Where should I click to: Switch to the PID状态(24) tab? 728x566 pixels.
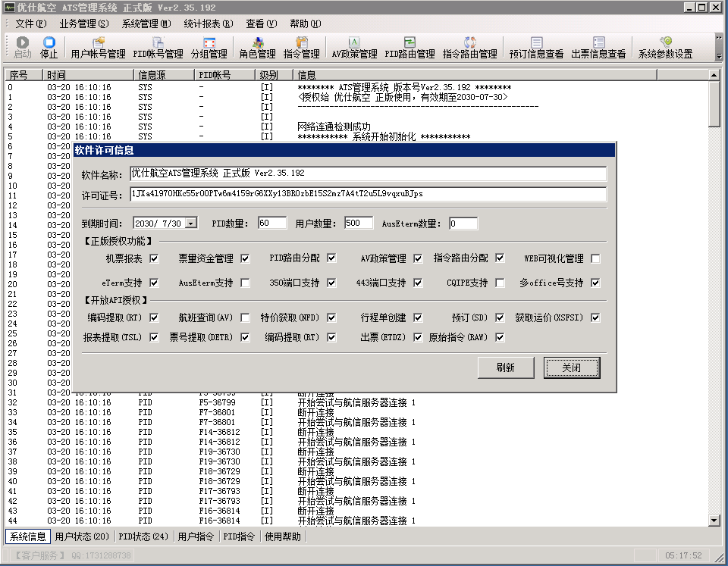[x=143, y=536]
